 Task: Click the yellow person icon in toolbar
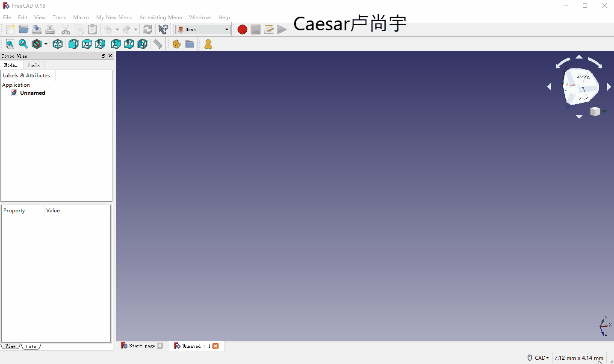208,44
